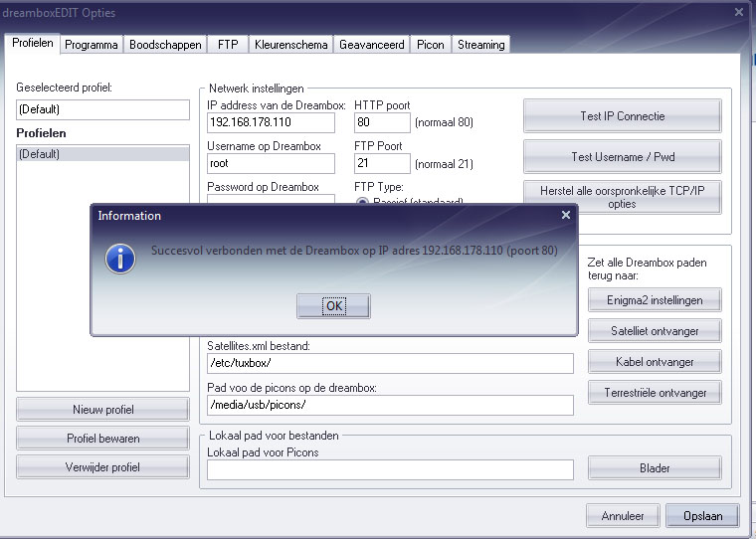The width and height of the screenshot is (756, 539).
Task: Click the Enigma2 instellingen button
Action: pyautogui.click(x=655, y=300)
